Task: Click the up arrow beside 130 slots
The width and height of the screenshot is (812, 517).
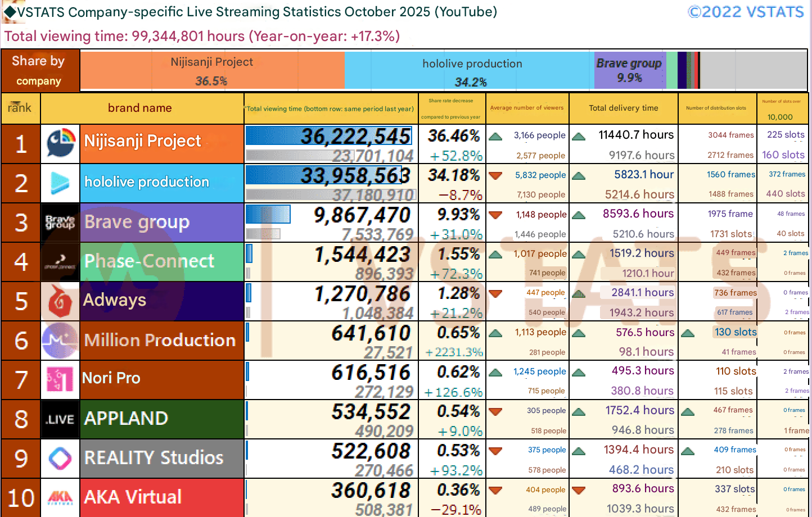Action: tap(687, 333)
